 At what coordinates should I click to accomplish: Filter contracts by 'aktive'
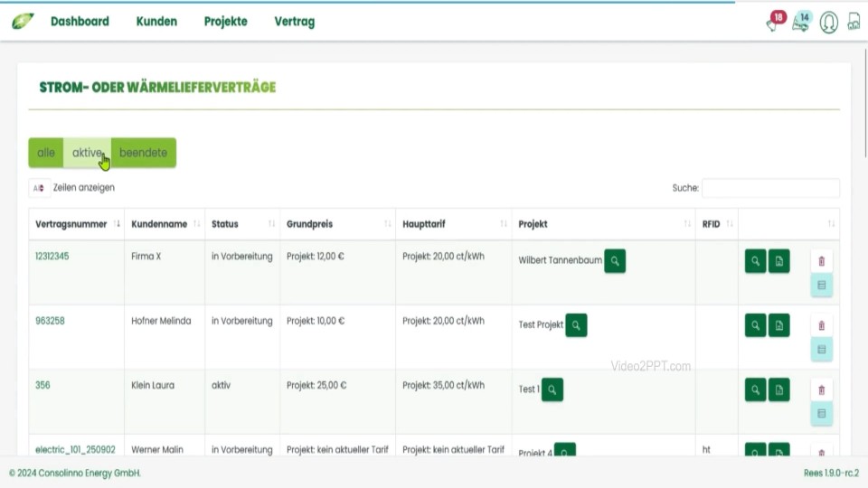[87, 153]
